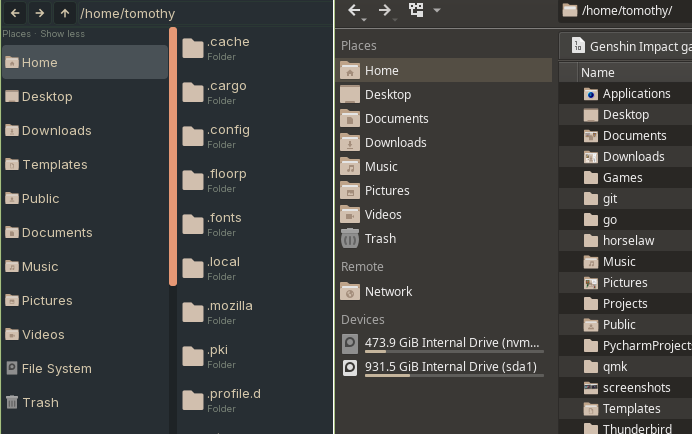Click the "Show less" places link
This screenshot has height=434, width=692.
click(62, 34)
